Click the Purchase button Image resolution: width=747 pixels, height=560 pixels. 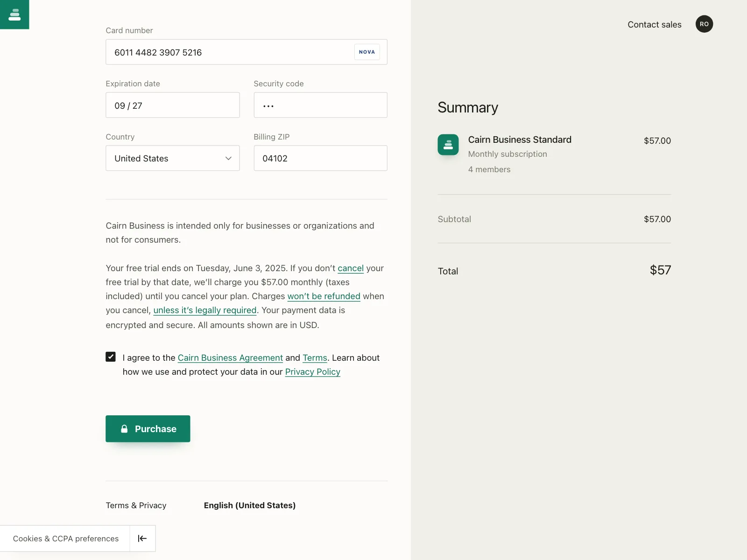(148, 429)
